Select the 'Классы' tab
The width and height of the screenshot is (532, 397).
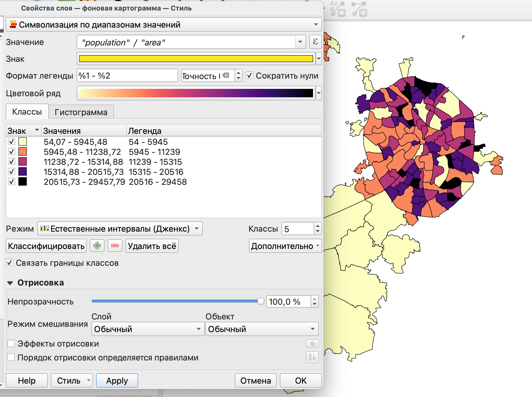pos(27,112)
